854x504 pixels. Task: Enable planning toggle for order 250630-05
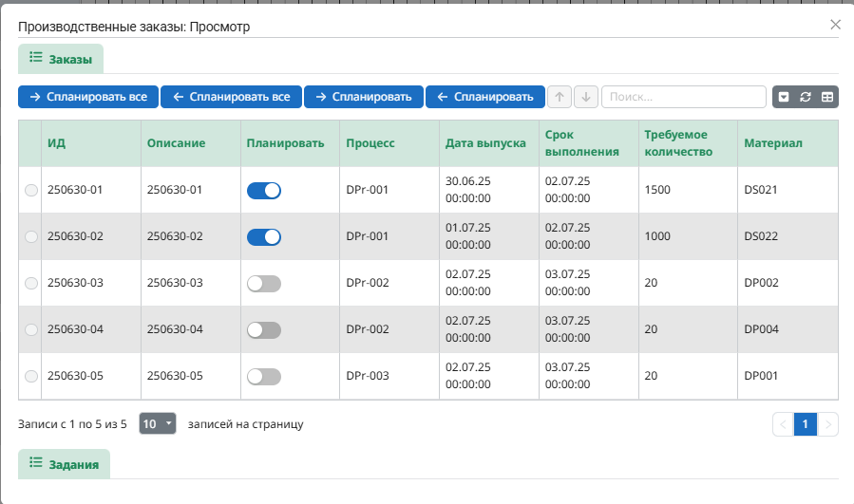pos(264,377)
